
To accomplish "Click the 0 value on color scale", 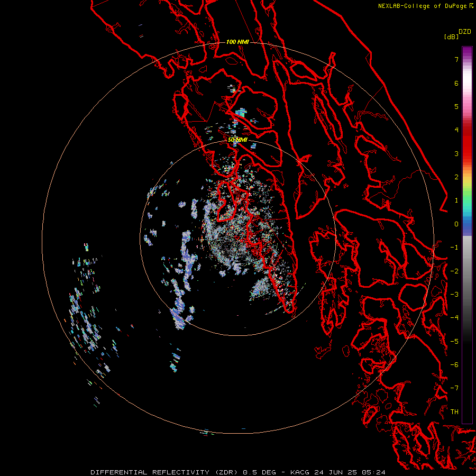I will tap(456, 224).
